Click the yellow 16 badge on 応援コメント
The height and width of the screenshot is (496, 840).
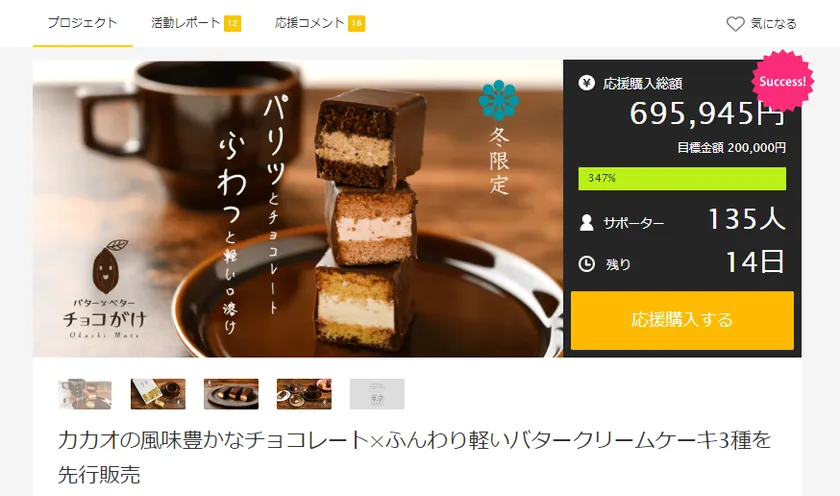click(x=356, y=23)
